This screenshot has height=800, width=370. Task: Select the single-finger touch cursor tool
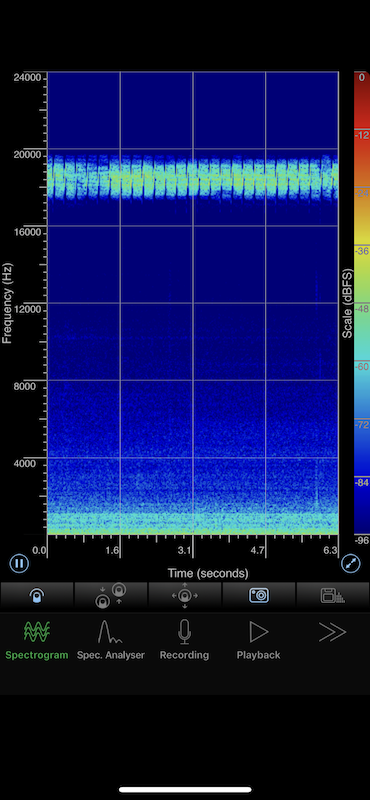(37, 595)
